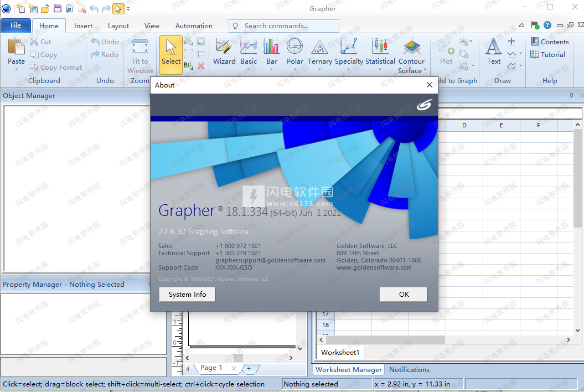Click the Specialty plot icon

click(x=349, y=46)
